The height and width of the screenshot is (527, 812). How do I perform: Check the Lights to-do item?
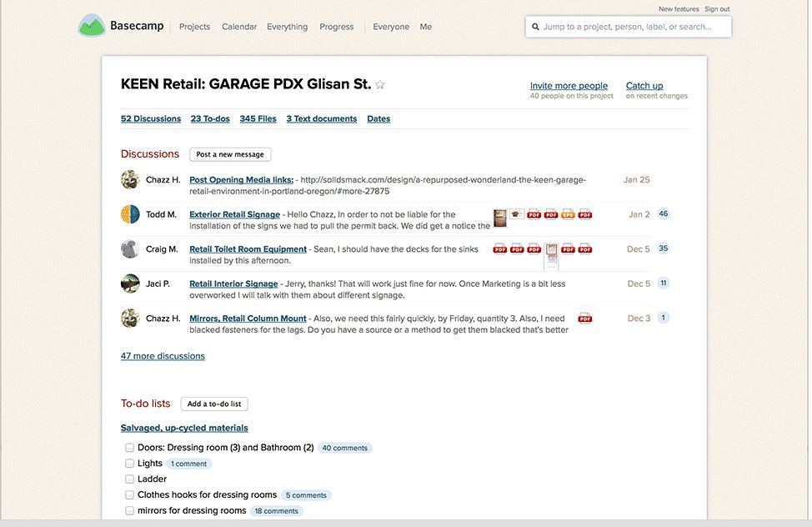coord(129,463)
